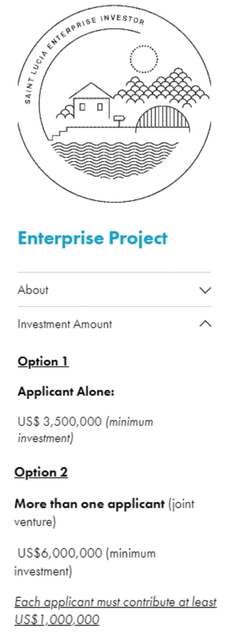Click the dotted sun circle in the emblem
Screen dimensions: 233x644
pos(144,59)
